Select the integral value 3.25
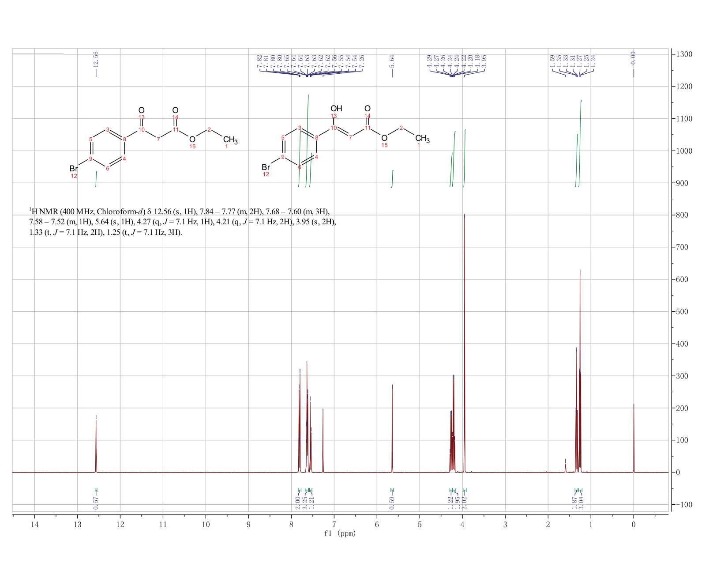Viewport: 728px width, 563px height. click(x=304, y=503)
